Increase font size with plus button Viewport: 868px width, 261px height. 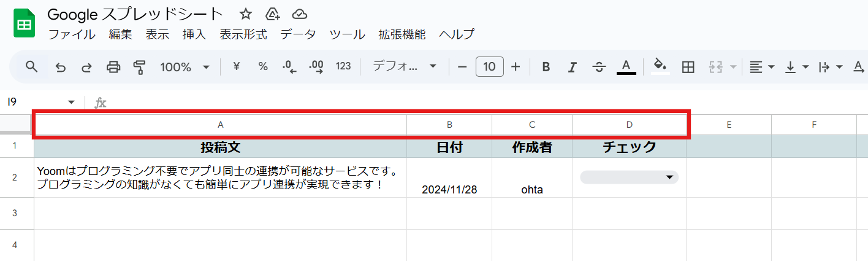pos(516,66)
